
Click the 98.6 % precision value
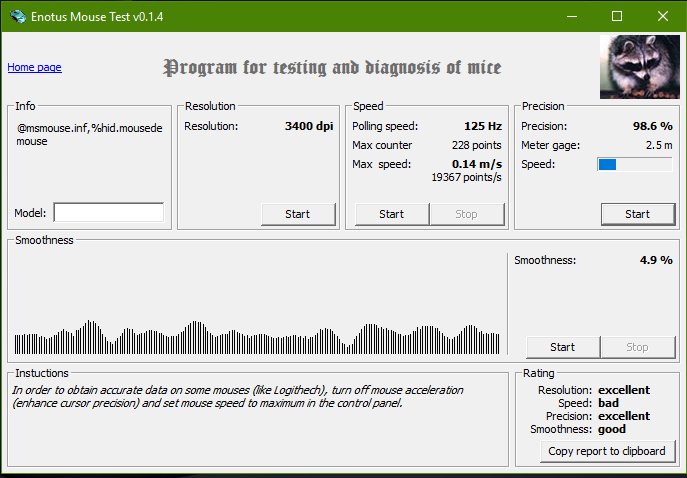tap(652, 126)
